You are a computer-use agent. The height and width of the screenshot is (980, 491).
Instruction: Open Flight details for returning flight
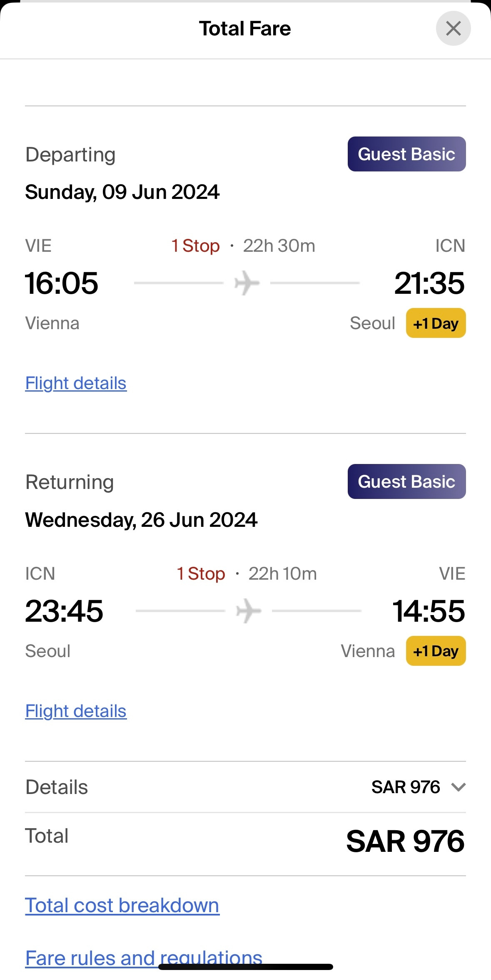(x=76, y=711)
